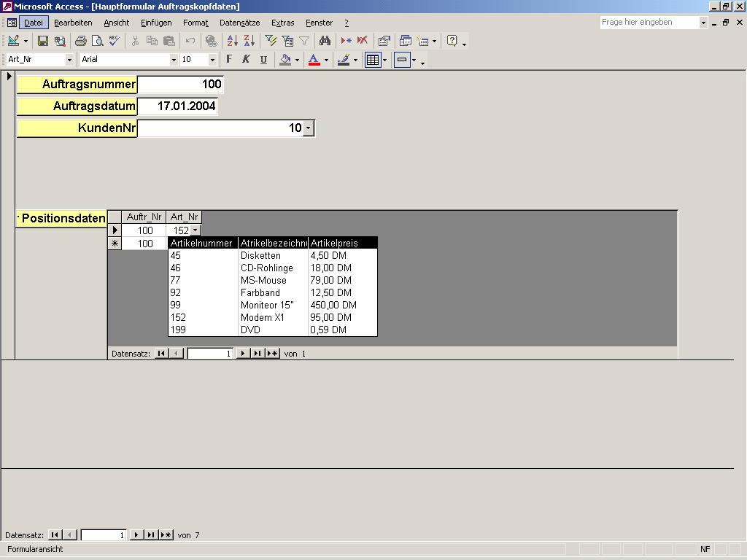
Task: Click the Auftragsdatum field
Action: point(177,106)
